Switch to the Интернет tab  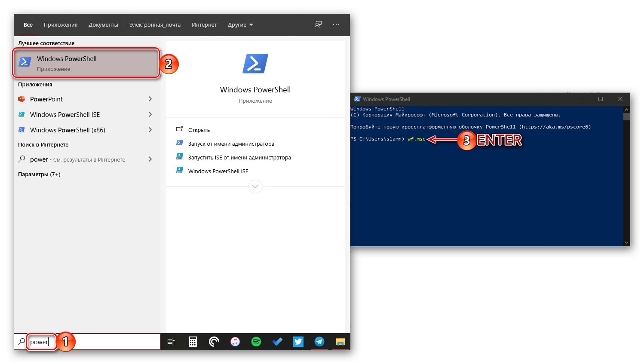pyautogui.click(x=204, y=24)
